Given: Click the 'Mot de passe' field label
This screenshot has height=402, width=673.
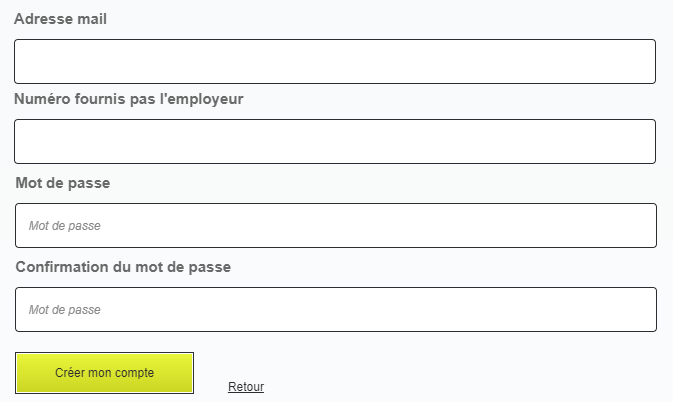Looking at the screenshot, I should (63, 183).
